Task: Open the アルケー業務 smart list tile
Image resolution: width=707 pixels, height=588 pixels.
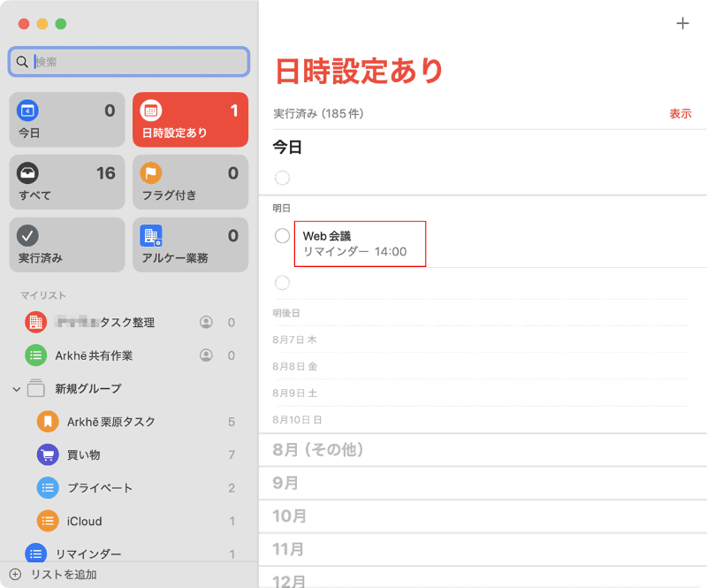Action: [190, 245]
